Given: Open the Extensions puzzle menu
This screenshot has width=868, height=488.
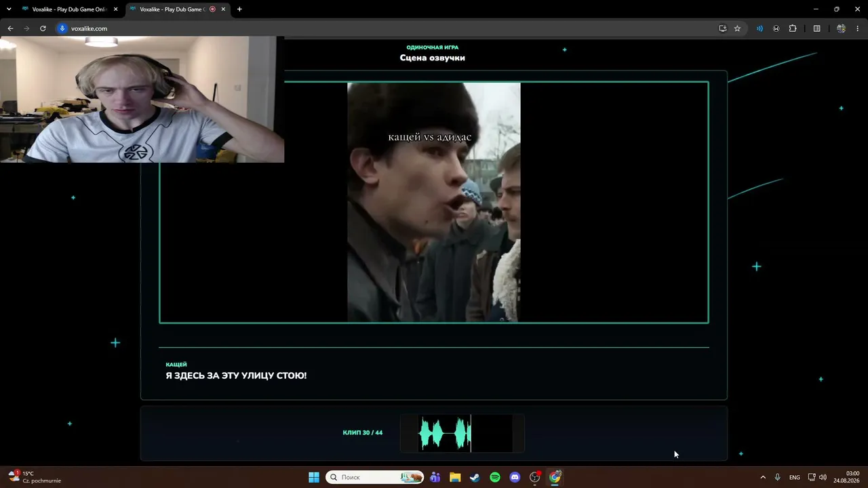Looking at the screenshot, I should 793,28.
